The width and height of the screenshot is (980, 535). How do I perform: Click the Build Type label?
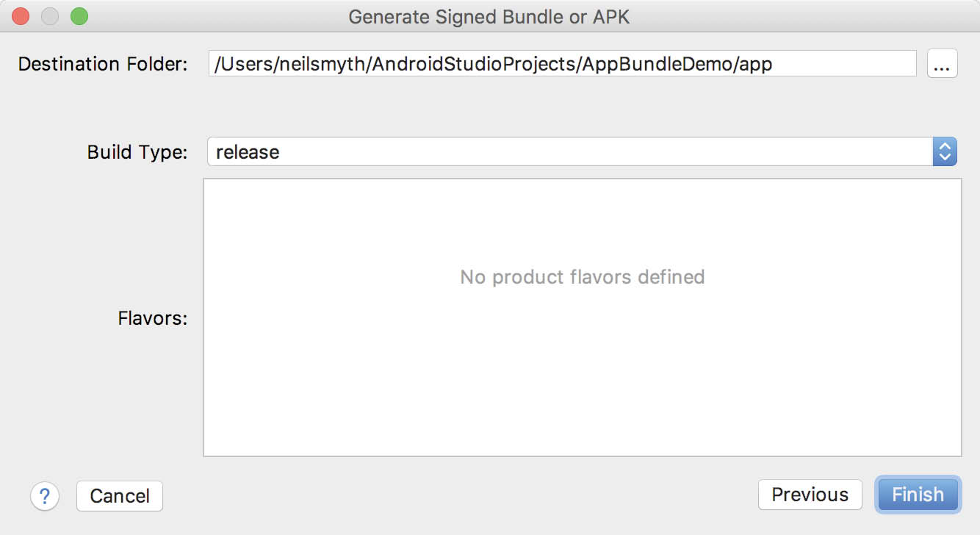[137, 152]
